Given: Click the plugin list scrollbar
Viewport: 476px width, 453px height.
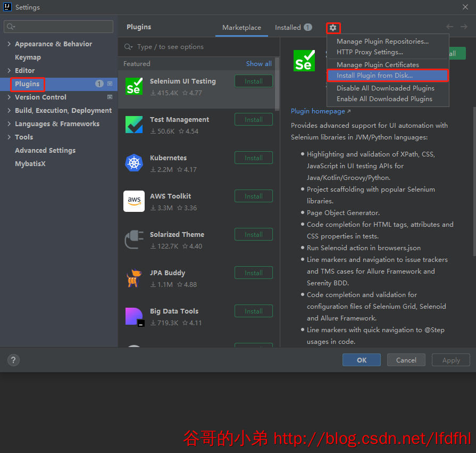Looking at the screenshot, I should click(x=277, y=84).
